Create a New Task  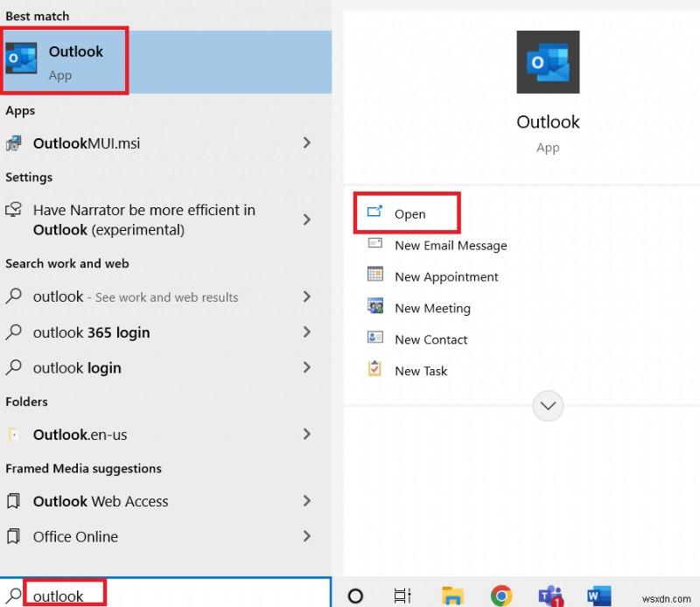[420, 371]
